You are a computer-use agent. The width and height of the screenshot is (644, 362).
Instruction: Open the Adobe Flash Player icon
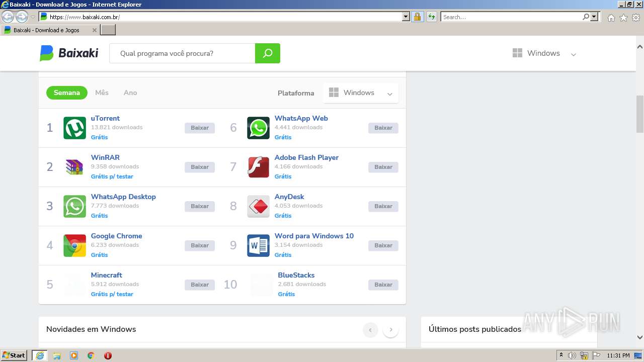pos(258,167)
